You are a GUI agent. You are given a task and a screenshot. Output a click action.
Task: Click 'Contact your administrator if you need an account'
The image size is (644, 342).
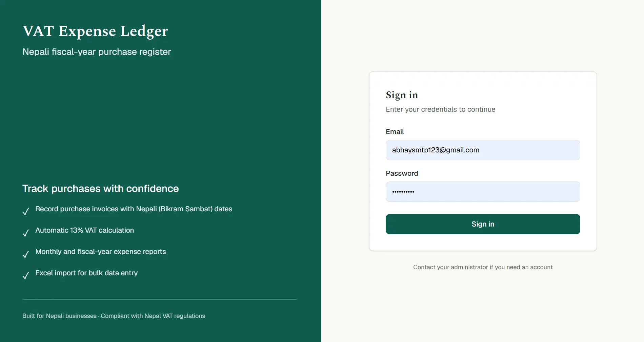[x=483, y=267]
